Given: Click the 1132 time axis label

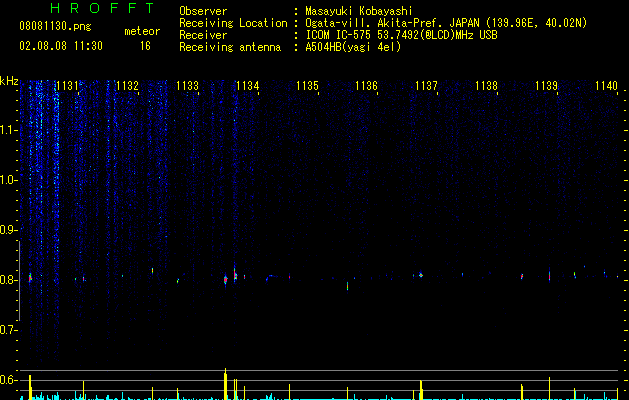Looking at the screenshot, I should click(127, 86).
